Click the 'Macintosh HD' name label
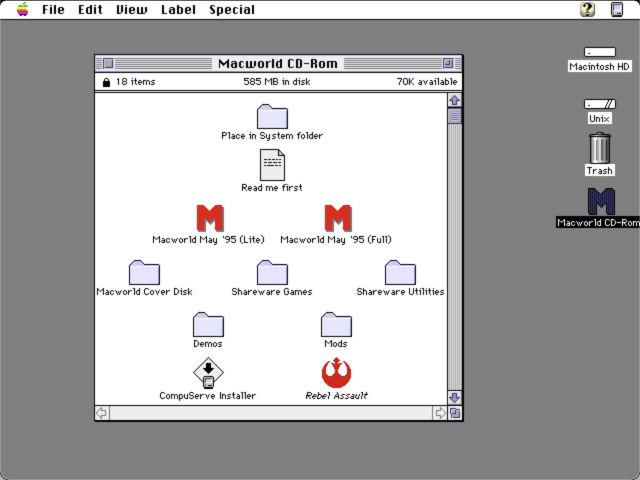The width and height of the screenshot is (640, 480). pyautogui.click(x=600, y=67)
